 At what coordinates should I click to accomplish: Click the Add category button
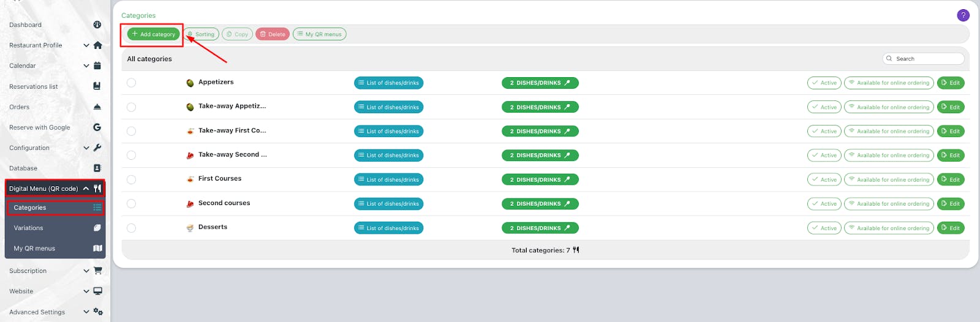pos(154,34)
